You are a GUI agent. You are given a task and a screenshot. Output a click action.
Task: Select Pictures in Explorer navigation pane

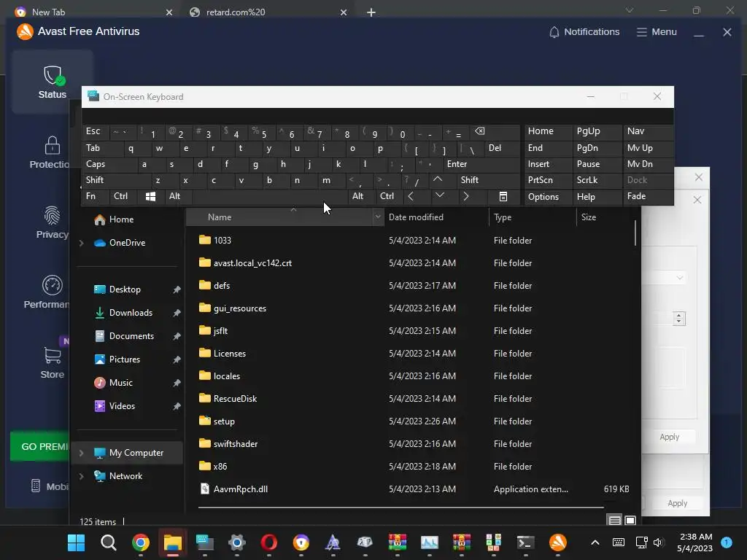(x=124, y=359)
